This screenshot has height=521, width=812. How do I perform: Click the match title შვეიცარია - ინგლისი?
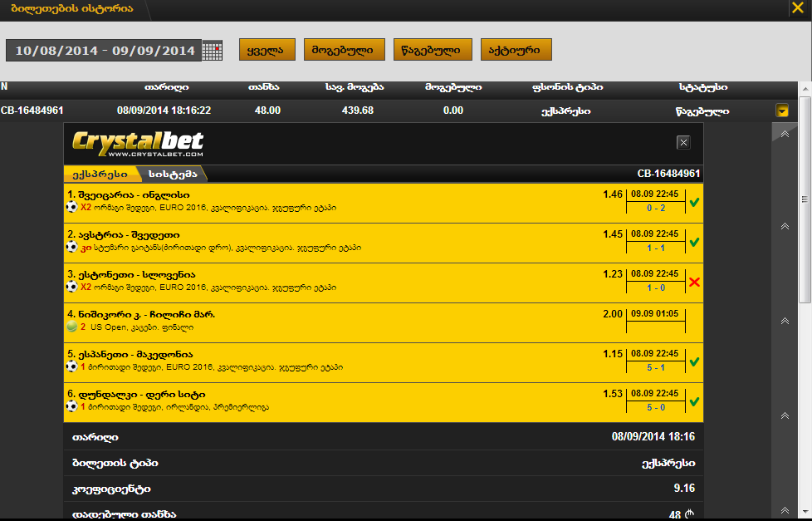click(133, 195)
